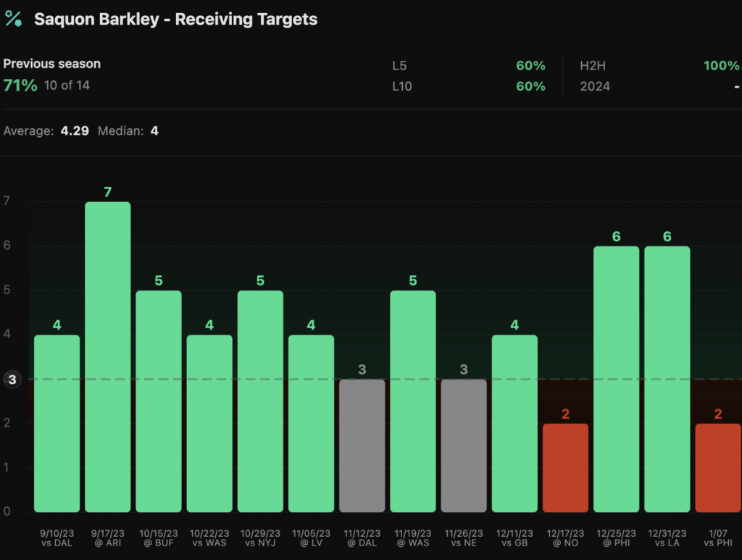Click the 'Previous season' label

coord(52,64)
